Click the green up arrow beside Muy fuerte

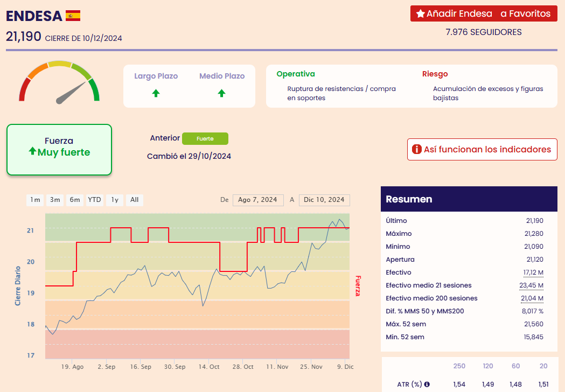click(x=32, y=152)
